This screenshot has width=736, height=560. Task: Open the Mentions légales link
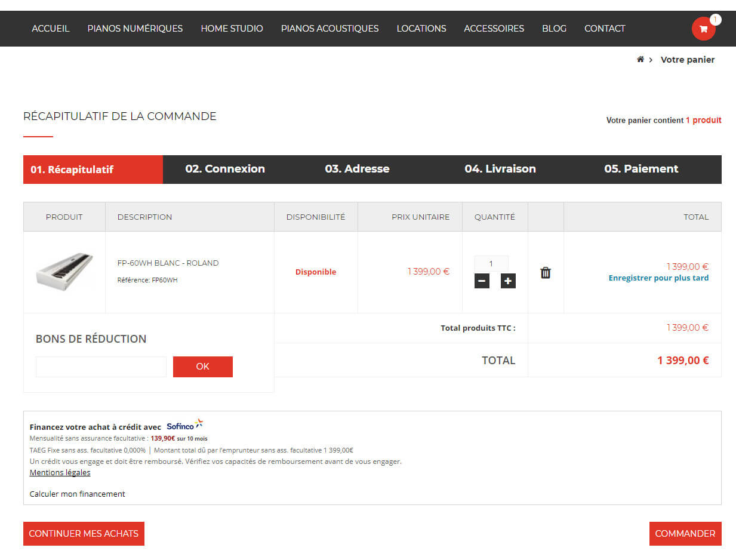click(x=60, y=472)
